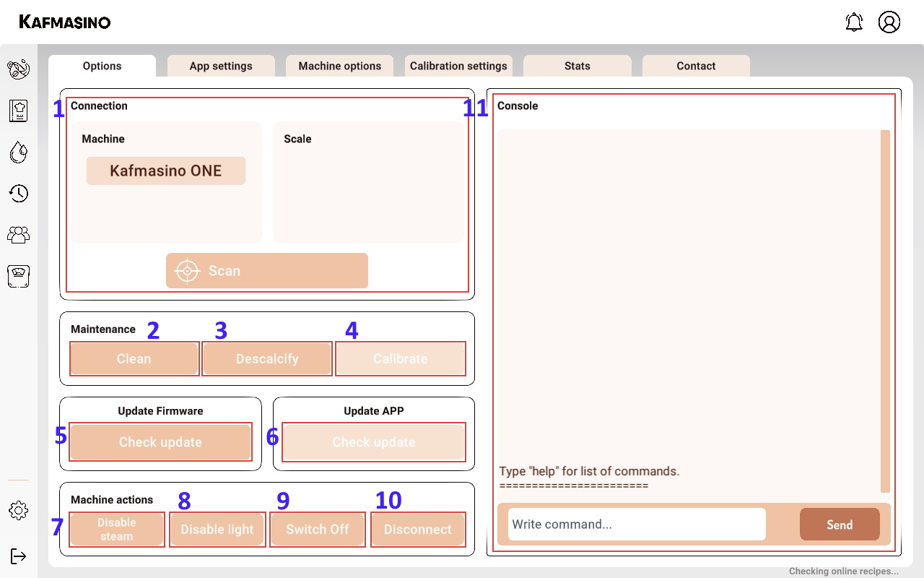
Task: Check update under Update Firmware
Action: tap(160, 442)
